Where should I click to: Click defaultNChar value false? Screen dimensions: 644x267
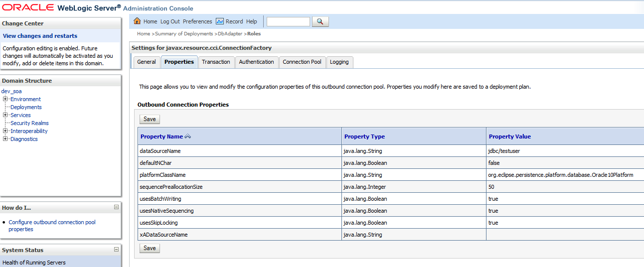tap(494, 163)
